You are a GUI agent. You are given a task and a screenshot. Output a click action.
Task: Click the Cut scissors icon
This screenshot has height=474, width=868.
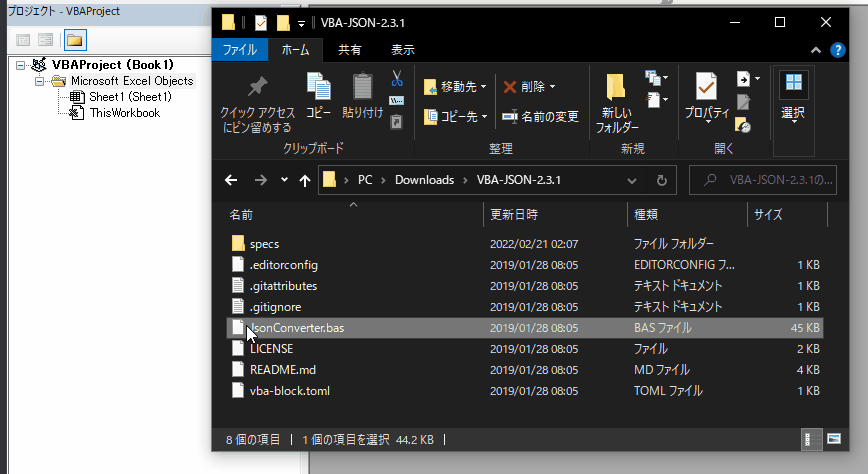[x=397, y=79]
